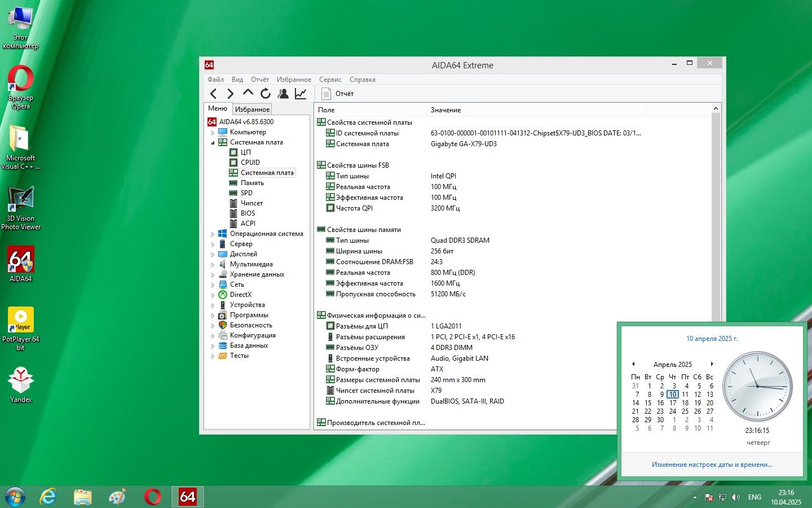Screen dimensions: 812x508
Task: Expand the Тесты tree node
Action: [213, 356]
